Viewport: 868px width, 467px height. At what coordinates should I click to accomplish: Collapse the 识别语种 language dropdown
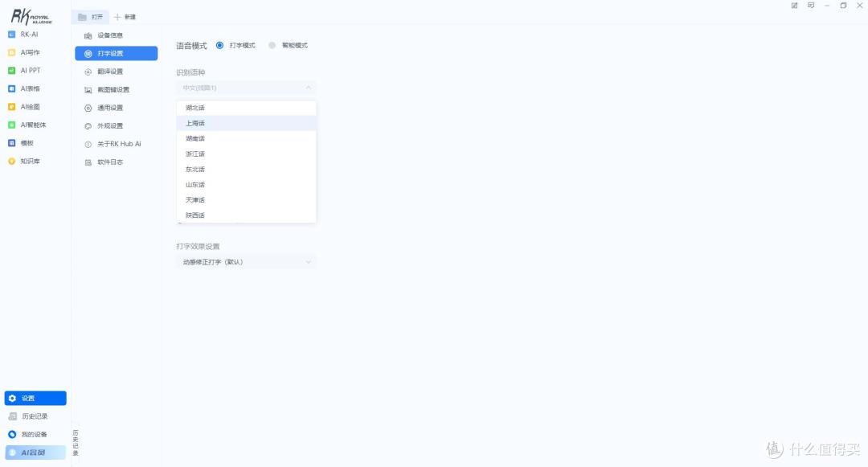tap(246, 88)
